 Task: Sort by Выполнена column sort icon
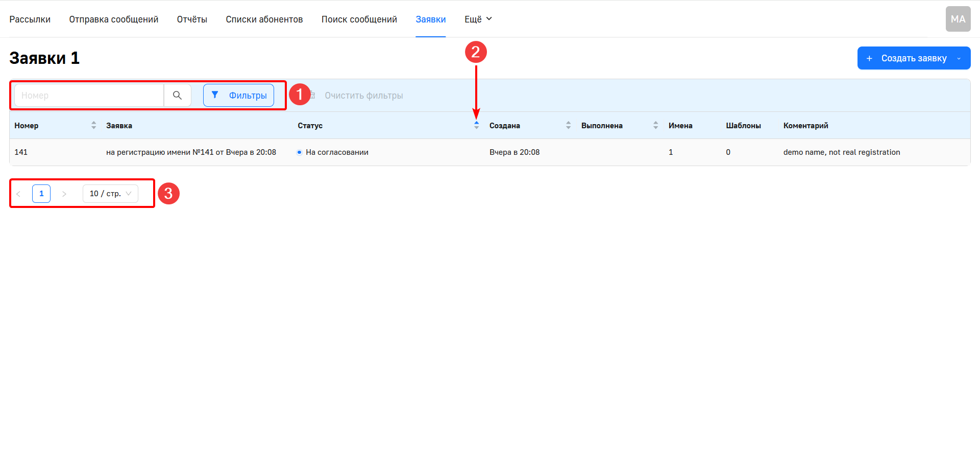click(655, 126)
